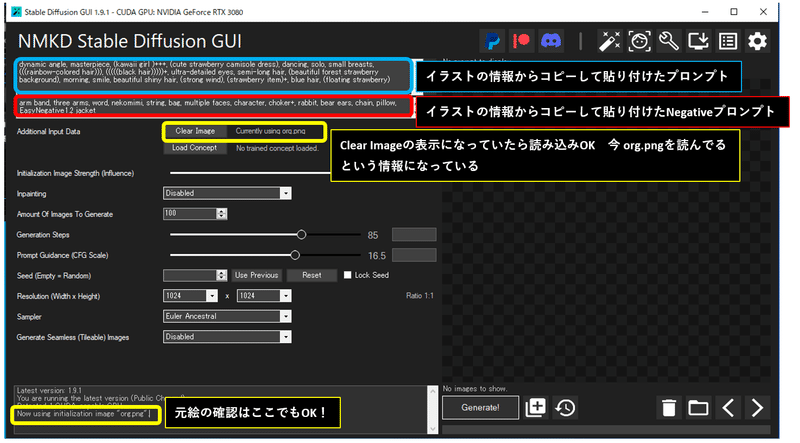Viewport: 800px width, 443px height.
Task: Click 'Now using initialization image' log line
Action: click(82, 414)
